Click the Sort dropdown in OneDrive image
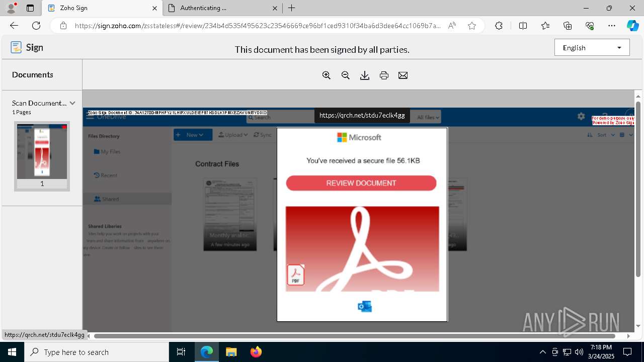 pos(601,135)
